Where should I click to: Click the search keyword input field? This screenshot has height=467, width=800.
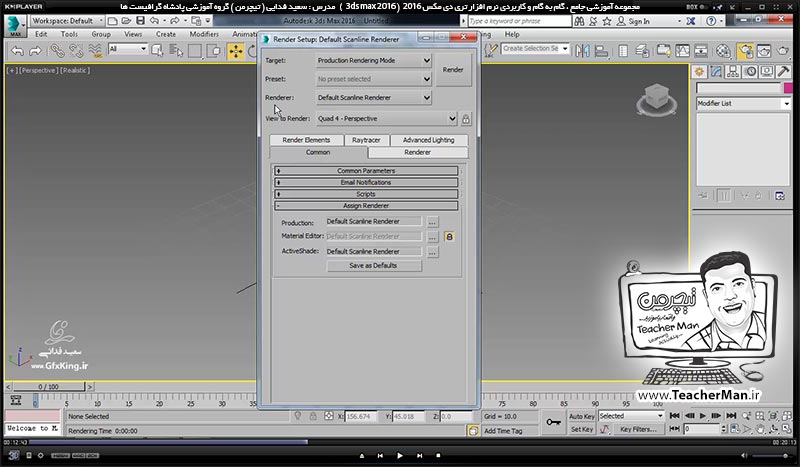click(519, 21)
